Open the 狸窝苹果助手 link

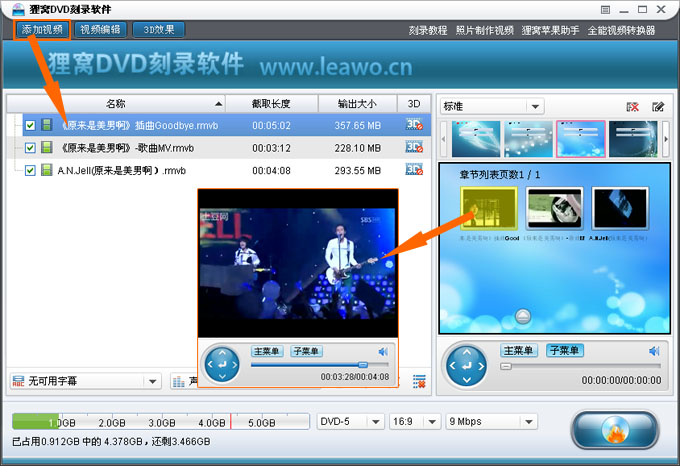[550, 30]
